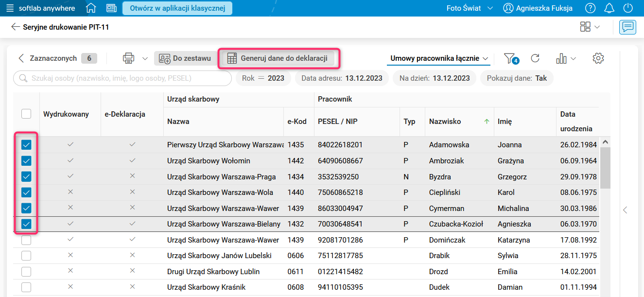Sort by PESEL / NIP column header
This screenshot has height=297, width=644.
[x=337, y=122]
